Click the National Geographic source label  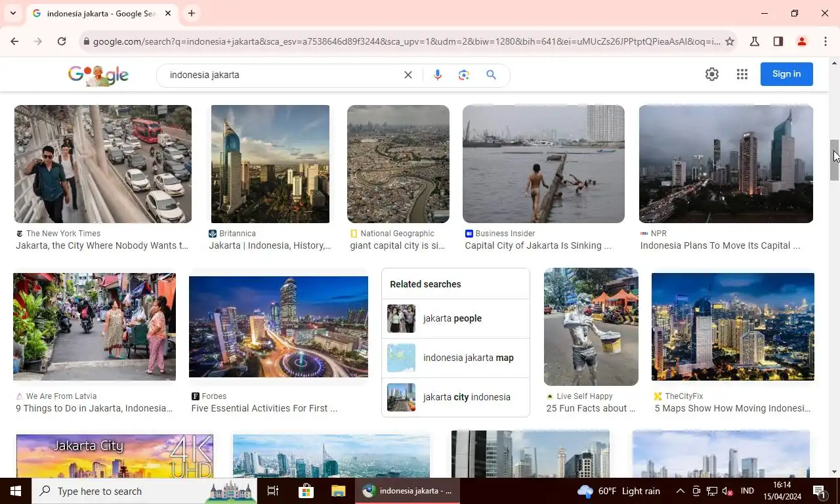point(397,234)
